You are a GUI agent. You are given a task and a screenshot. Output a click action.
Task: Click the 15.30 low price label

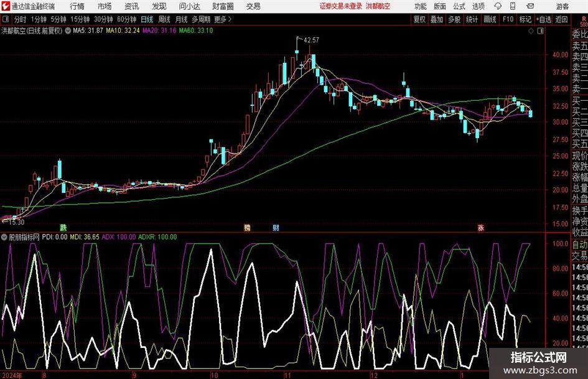[x=16, y=222]
